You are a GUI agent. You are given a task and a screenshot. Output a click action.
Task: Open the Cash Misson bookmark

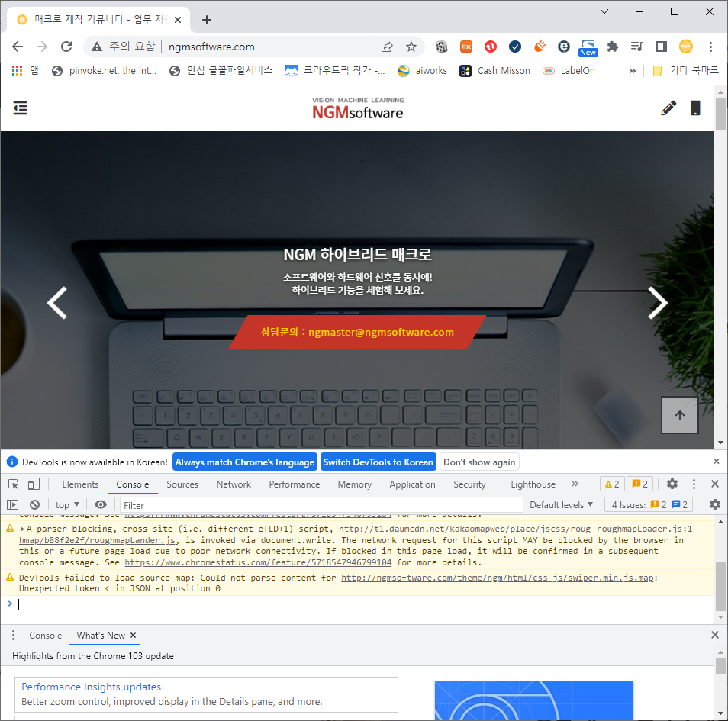point(494,70)
